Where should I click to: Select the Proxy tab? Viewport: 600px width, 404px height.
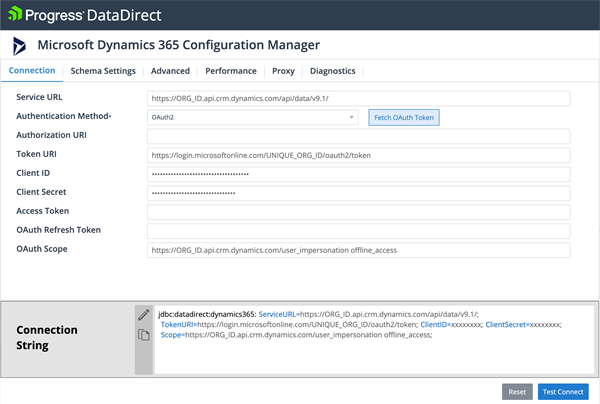[283, 71]
